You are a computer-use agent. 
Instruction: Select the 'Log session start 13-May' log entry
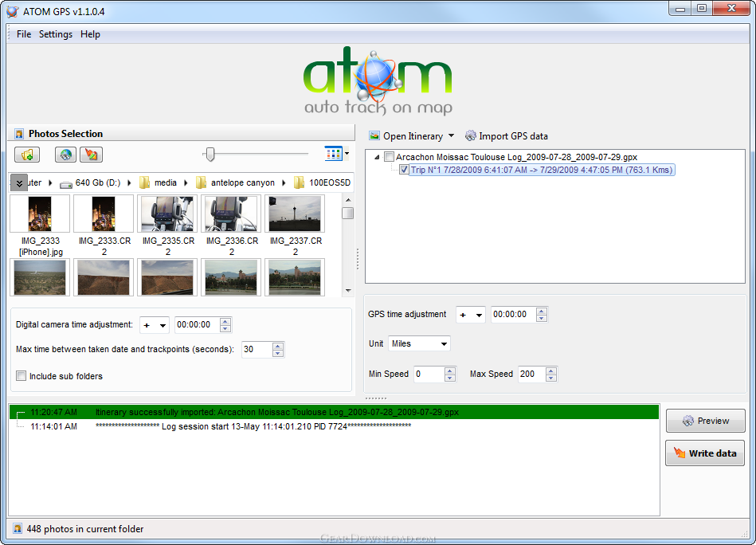click(334, 426)
